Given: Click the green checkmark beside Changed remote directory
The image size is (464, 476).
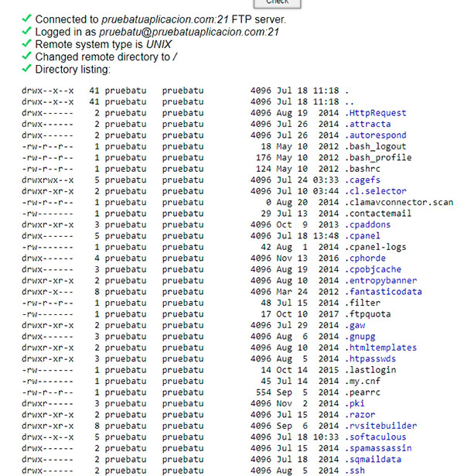Looking at the screenshot, I should click(27, 56).
